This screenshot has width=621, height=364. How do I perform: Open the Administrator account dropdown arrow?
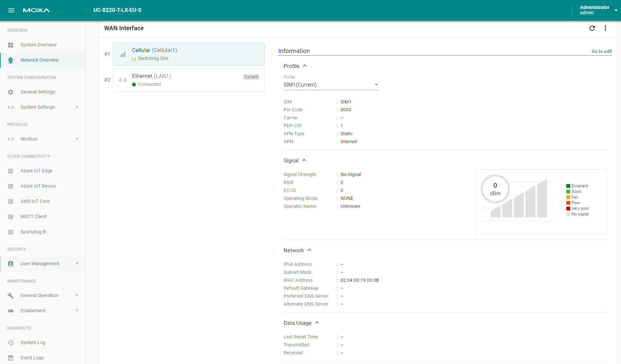pyautogui.click(x=616, y=10)
